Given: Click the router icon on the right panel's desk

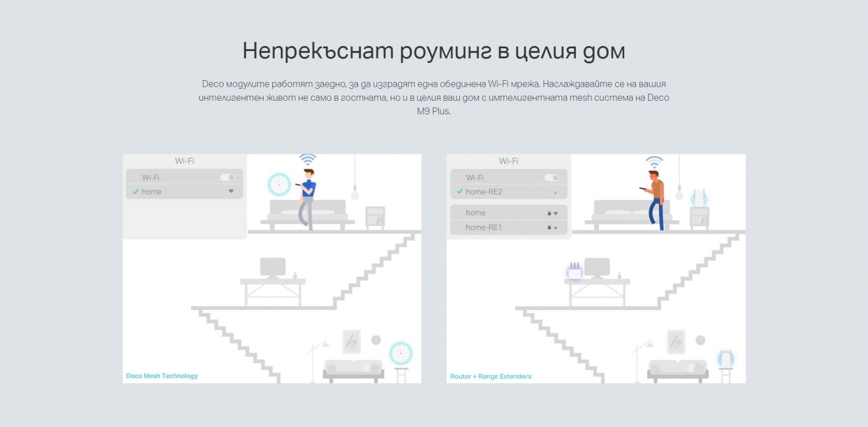Looking at the screenshot, I should (x=575, y=272).
